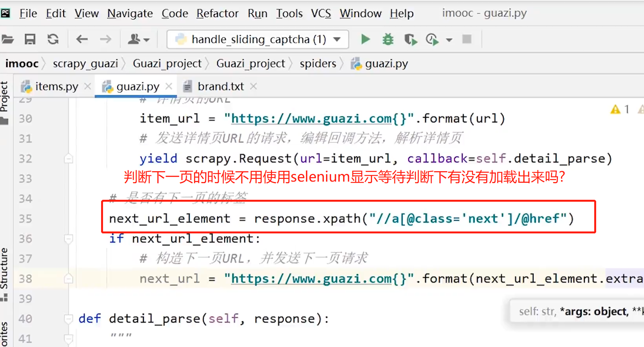Open the Edit menu
Viewport: 644px width, 347px height.
(56, 14)
